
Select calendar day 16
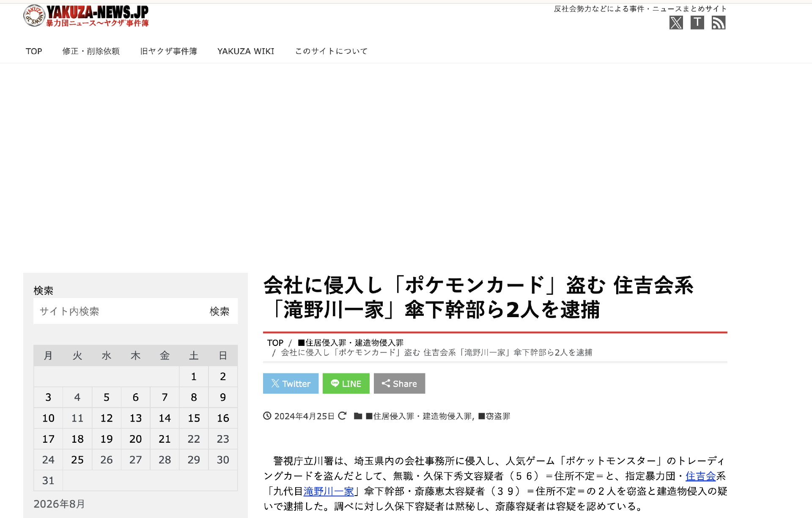pos(223,418)
